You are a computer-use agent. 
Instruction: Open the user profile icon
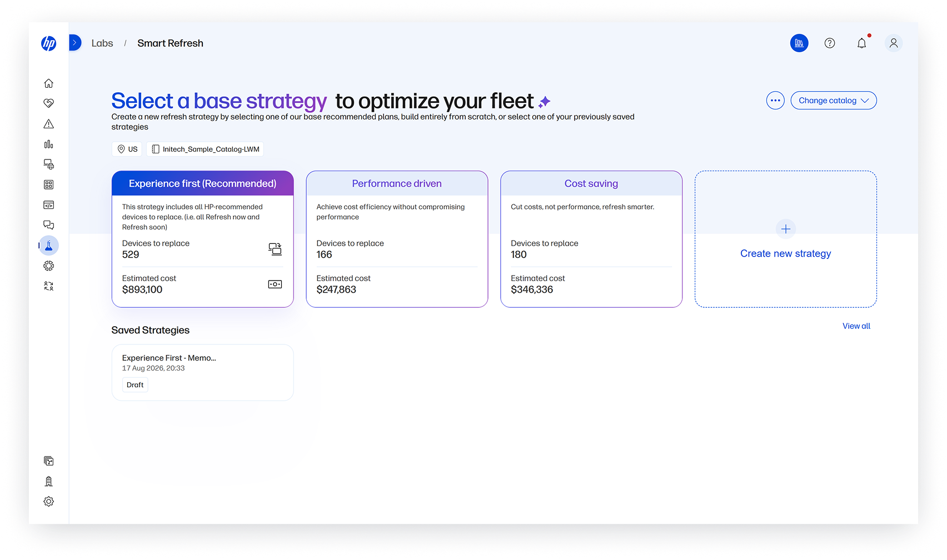tap(894, 43)
